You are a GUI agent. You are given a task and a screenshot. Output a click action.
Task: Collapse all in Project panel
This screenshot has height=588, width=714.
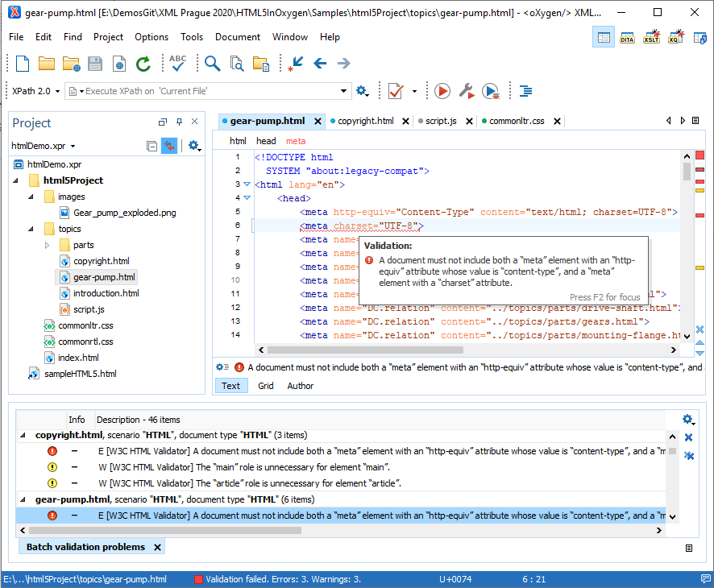[152, 146]
